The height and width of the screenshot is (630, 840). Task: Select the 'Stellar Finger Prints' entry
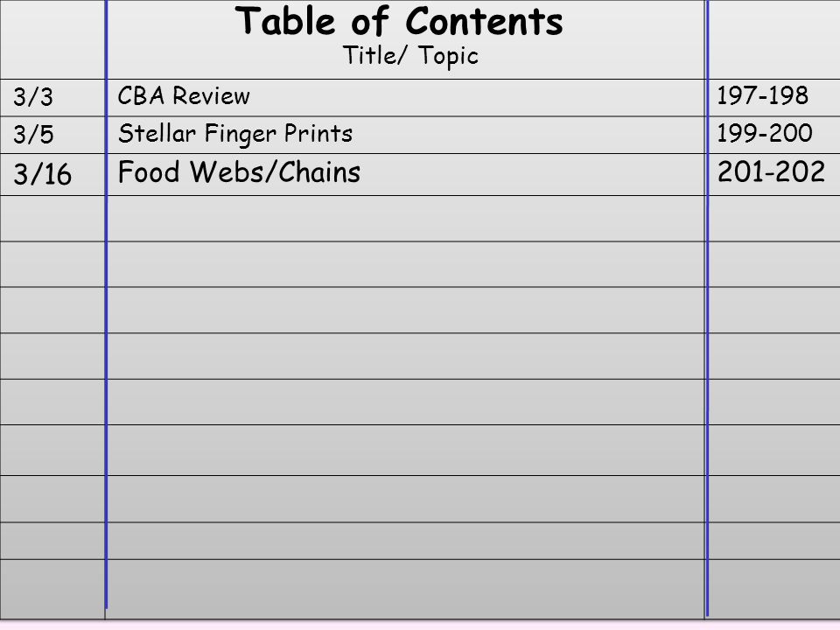(235, 134)
